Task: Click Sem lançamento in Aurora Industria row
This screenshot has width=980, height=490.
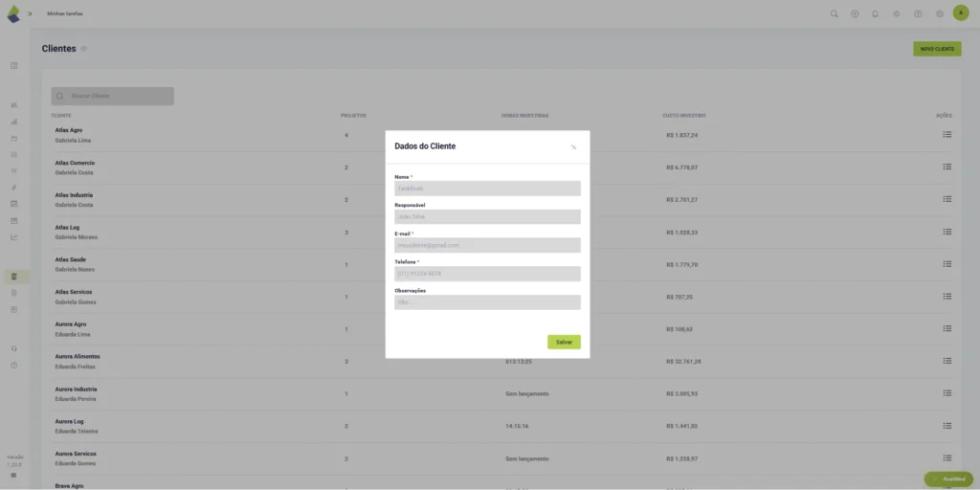Action: coord(527,393)
